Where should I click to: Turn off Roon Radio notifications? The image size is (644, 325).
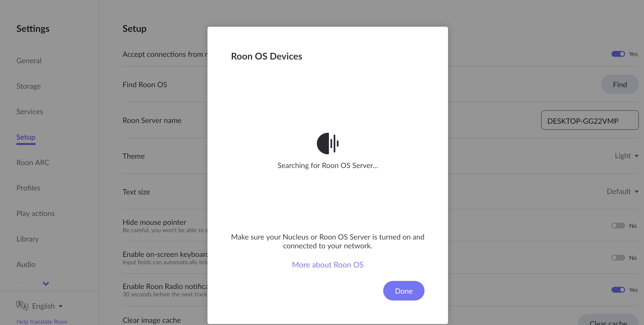pos(618,290)
